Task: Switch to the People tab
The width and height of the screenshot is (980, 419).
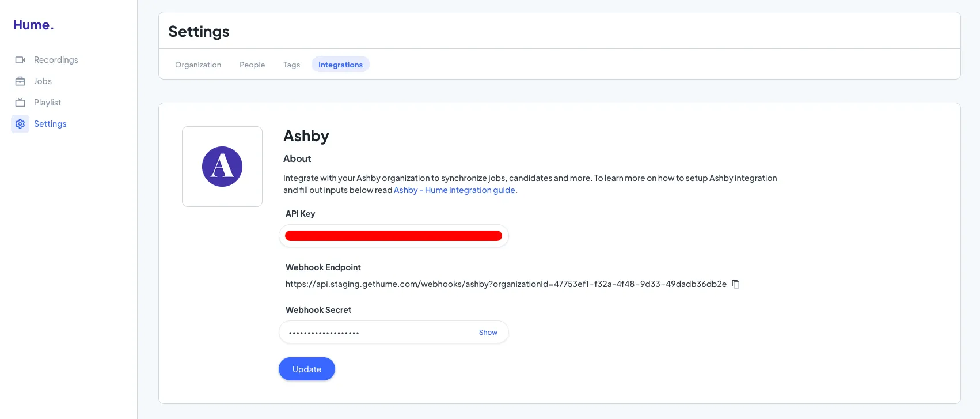Action: point(252,65)
